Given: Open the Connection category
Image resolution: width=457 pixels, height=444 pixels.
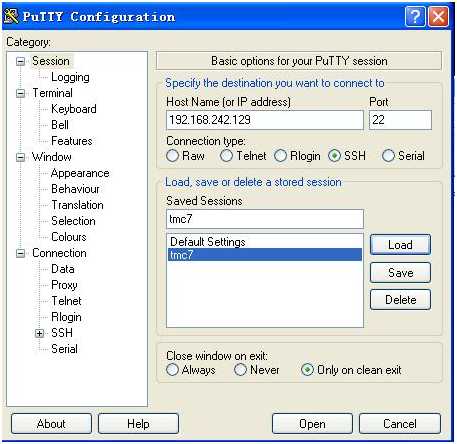Looking at the screenshot, I should pyautogui.click(x=59, y=253).
